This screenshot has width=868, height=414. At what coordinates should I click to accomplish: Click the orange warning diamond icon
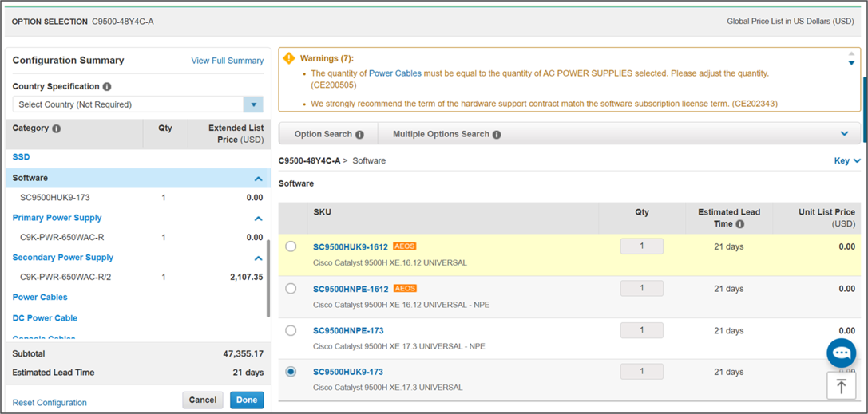tap(289, 58)
